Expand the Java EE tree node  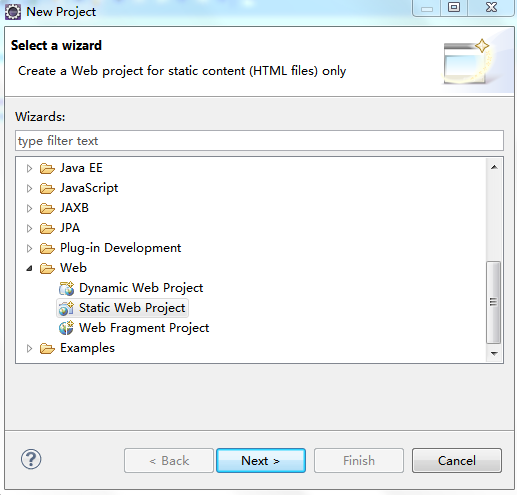(x=29, y=168)
